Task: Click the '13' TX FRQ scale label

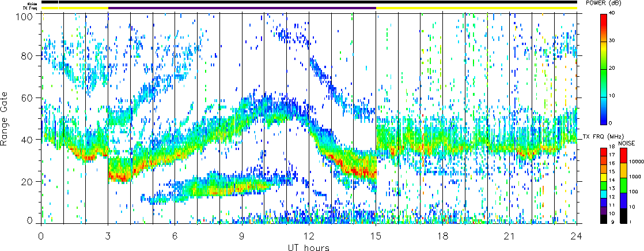Action: point(612,189)
